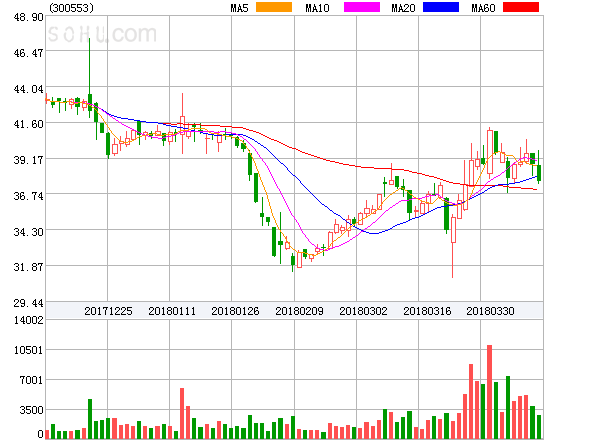This screenshot has width=600, height=440.
Task: Click the 31.87 price axis label
Action: 28,267
